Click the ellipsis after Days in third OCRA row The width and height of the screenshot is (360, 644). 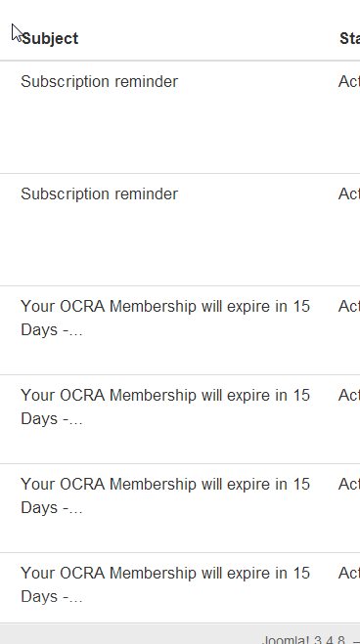click(x=75, y=510)
